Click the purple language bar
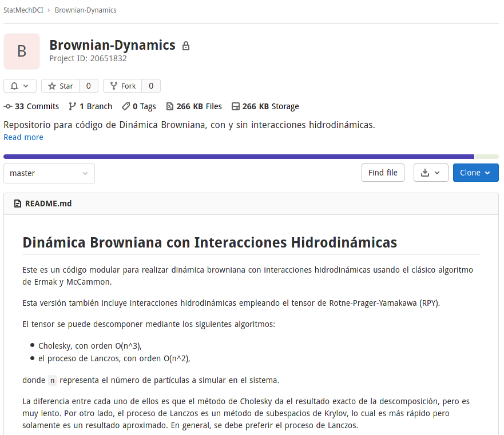 click(x=239, y=157)
